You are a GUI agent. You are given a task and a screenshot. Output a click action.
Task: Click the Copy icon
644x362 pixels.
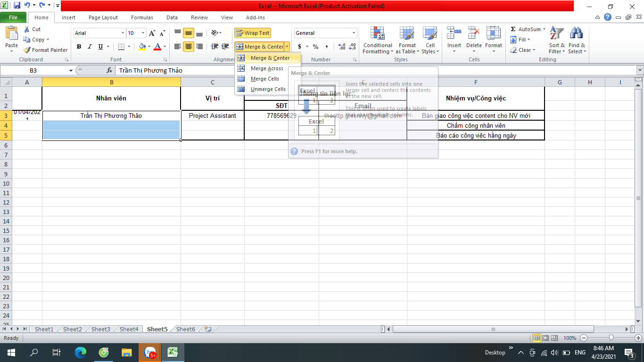click(27, 40)
